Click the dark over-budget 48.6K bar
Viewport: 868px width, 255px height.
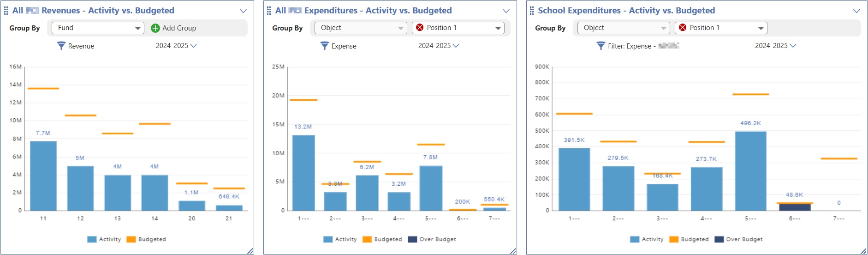[x=795, y=207]
